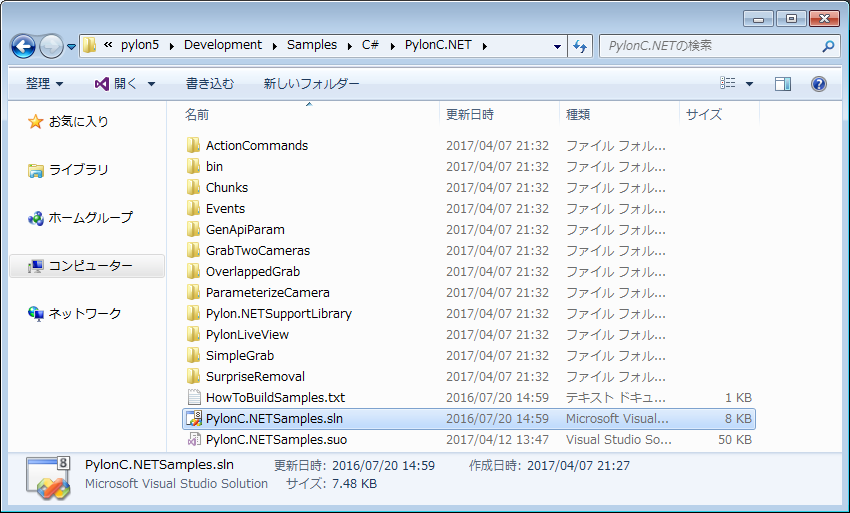Click the 50 KB size of the .suo file

(x=735, y=440)
